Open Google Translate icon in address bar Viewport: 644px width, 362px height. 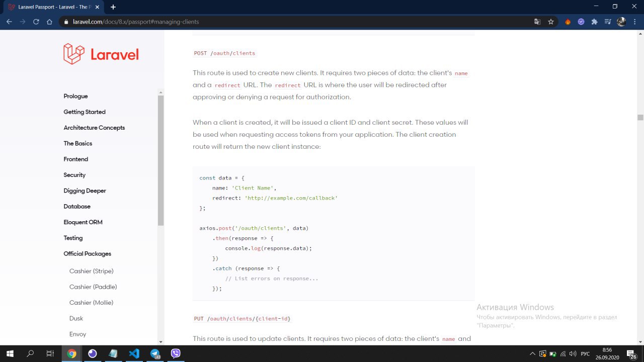pyautogui.click(x=537, y=22)
